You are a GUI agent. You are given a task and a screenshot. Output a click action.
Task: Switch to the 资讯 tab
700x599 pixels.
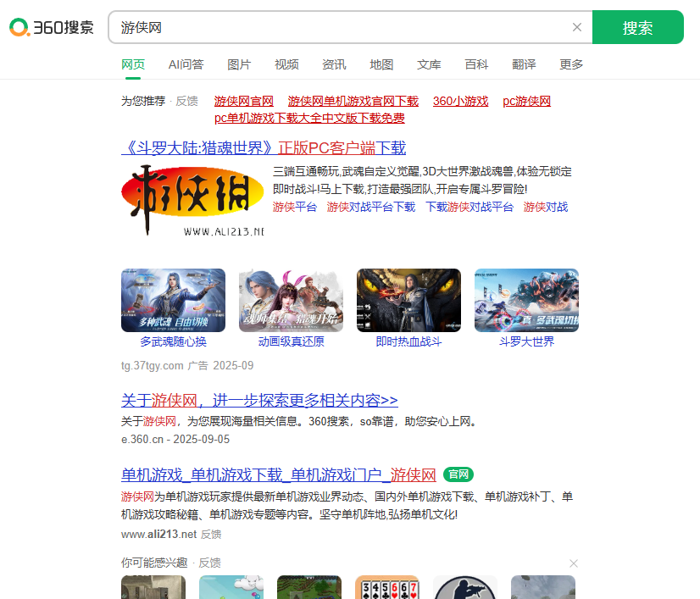334,64
